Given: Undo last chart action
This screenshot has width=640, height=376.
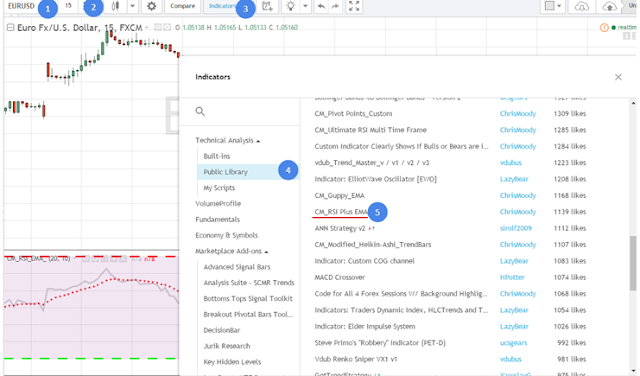Looking at the screenshot, I should (321, 6).
